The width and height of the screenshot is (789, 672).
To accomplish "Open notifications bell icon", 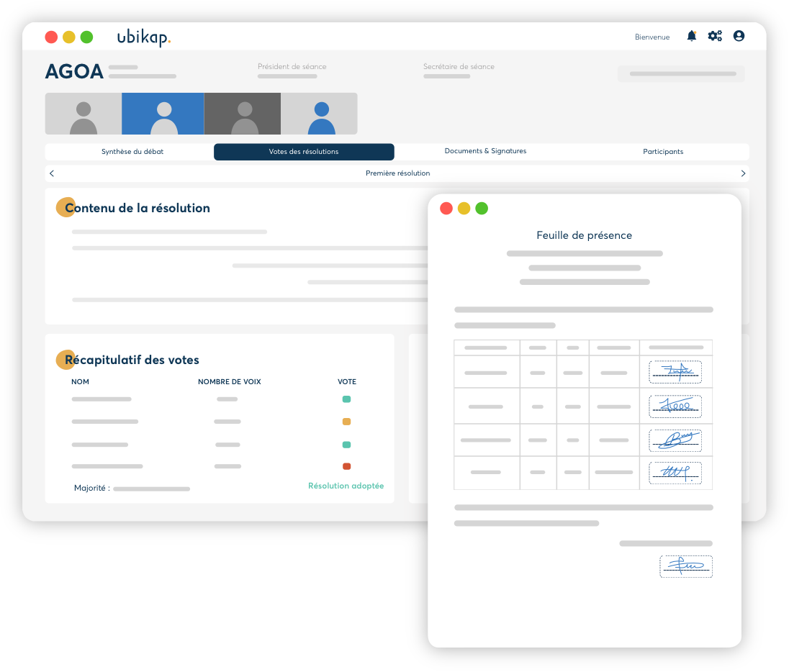I will click(x=691, y=36).
